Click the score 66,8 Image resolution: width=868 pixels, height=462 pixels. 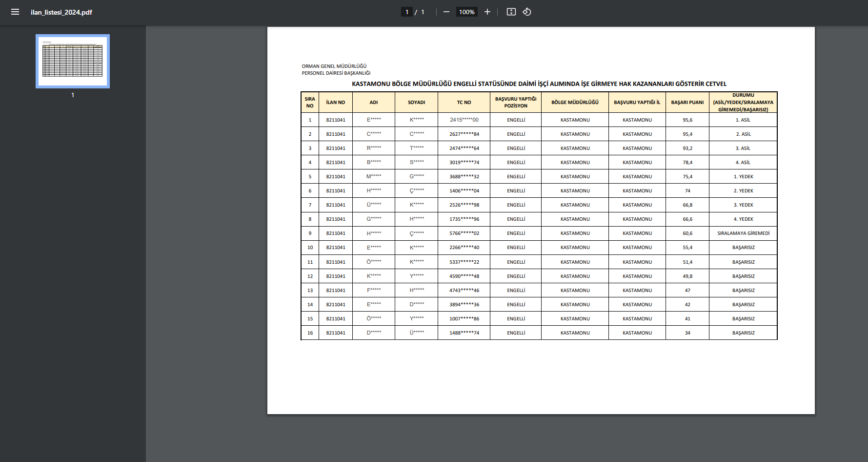(x=687, y=205)
